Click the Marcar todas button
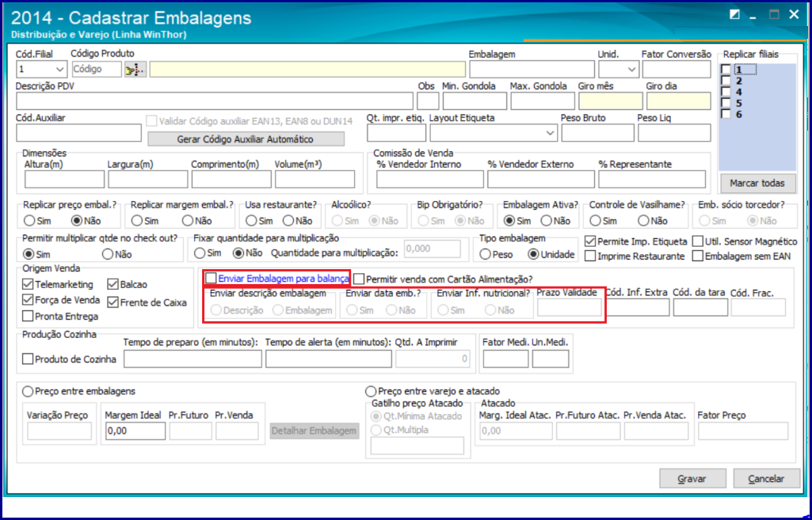Image resolution: width=812 pixels, height=520 pixels. coord(757,183)
